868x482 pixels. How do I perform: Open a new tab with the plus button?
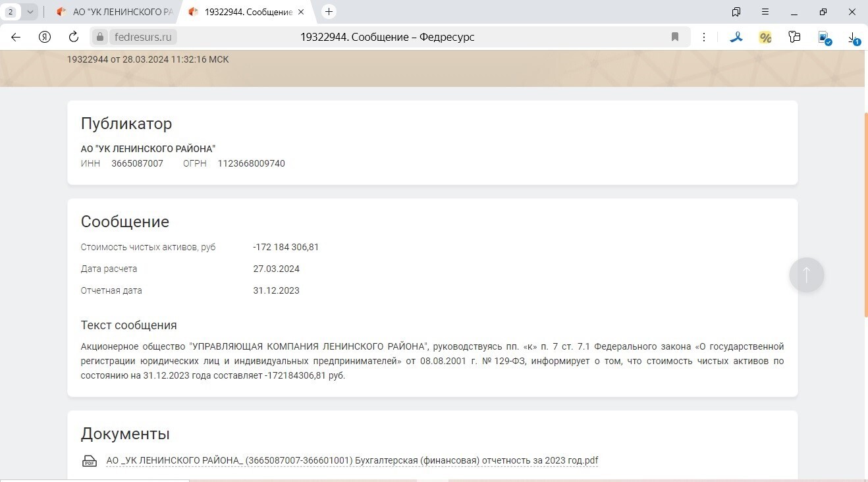tap(329, 12)
